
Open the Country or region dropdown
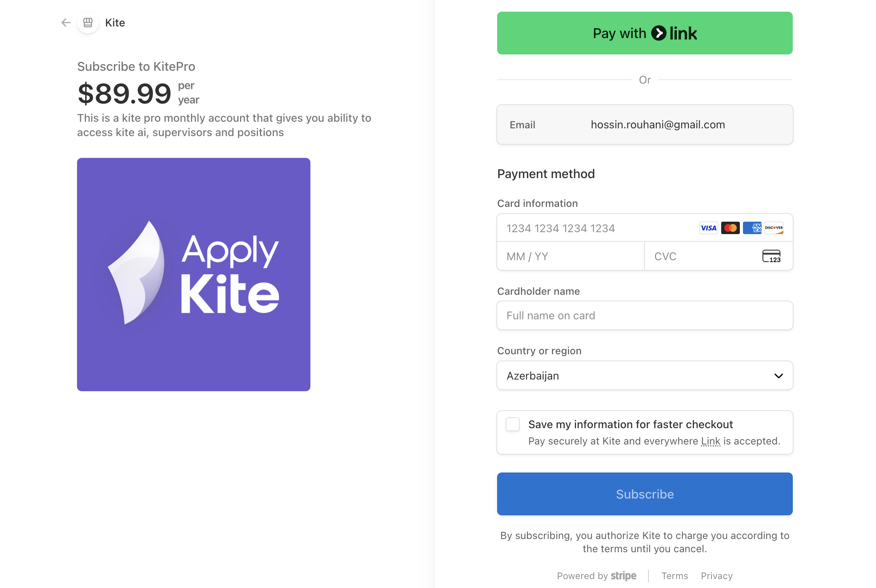(x=645, y=376)
